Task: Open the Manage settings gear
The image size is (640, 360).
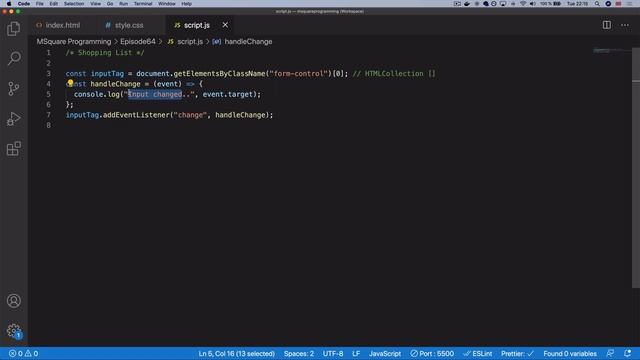Action: 13,331
